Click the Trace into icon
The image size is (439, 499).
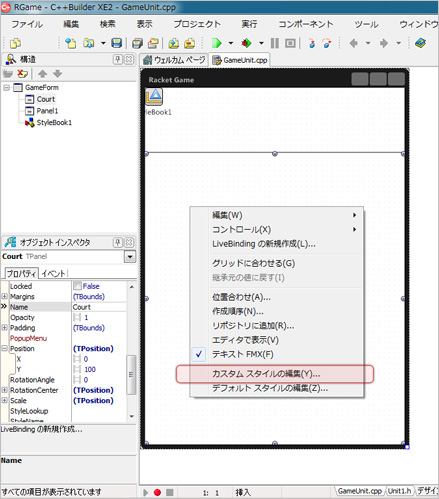click(x=312, y=43)
